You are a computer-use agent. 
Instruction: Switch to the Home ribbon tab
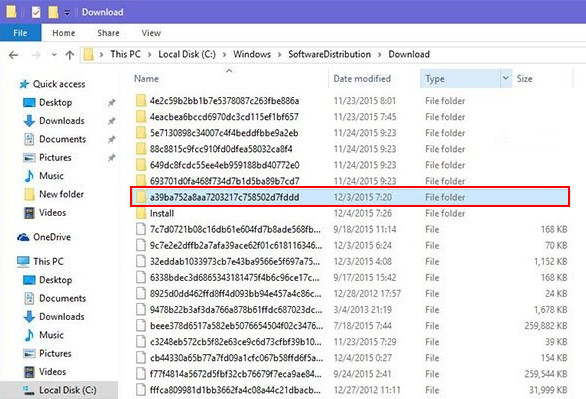pos(64,33)
